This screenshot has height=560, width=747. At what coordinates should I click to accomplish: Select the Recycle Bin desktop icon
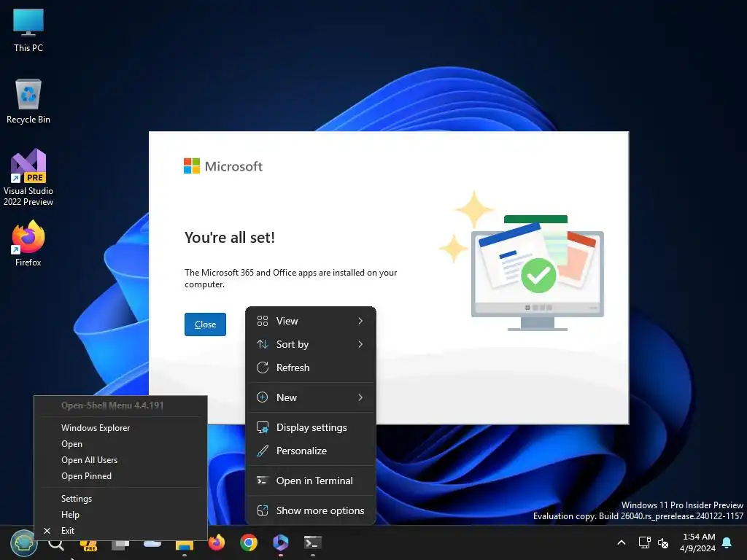[28, 101]
